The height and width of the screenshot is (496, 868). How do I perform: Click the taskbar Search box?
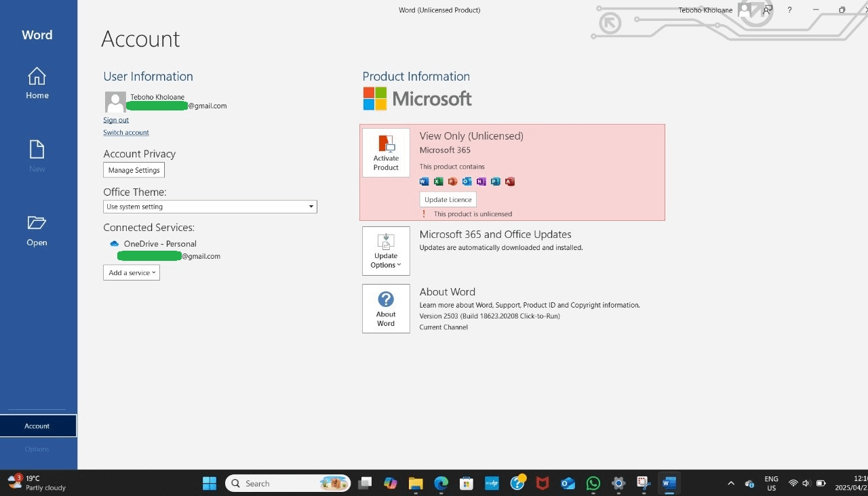288,483
